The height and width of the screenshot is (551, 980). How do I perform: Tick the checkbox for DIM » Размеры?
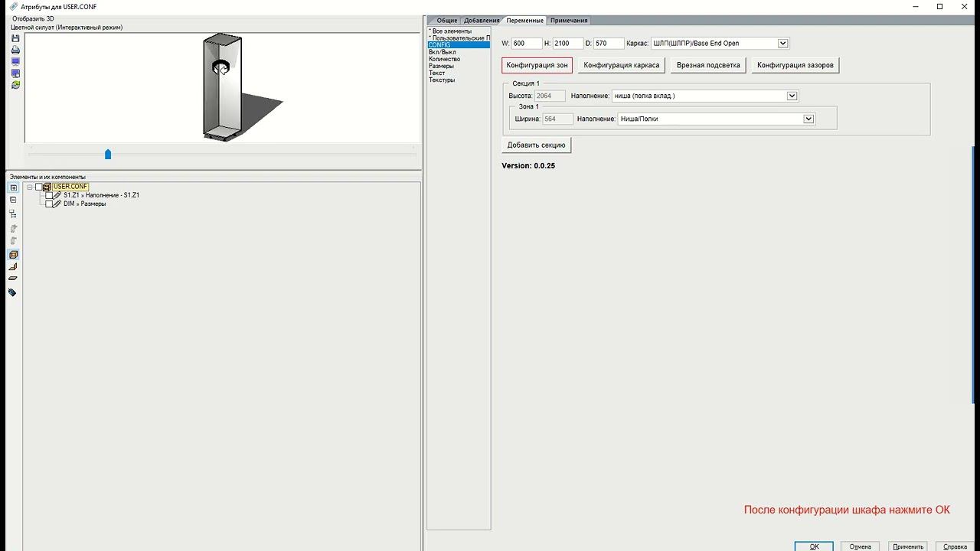click(x=50, y=204)
